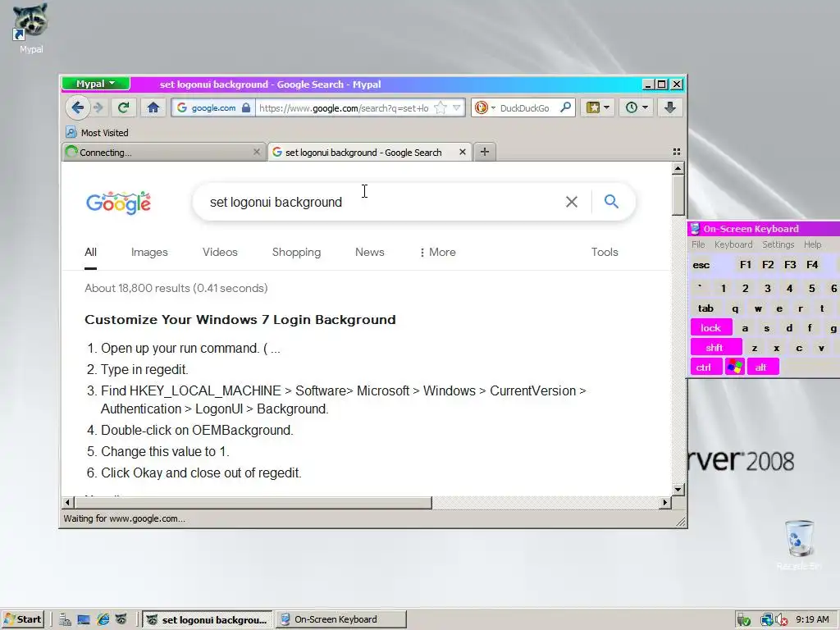This screenshot has height=630, width=840.
Task: Click the vertical scrollbar down arrow
Action: click(678, 489)
